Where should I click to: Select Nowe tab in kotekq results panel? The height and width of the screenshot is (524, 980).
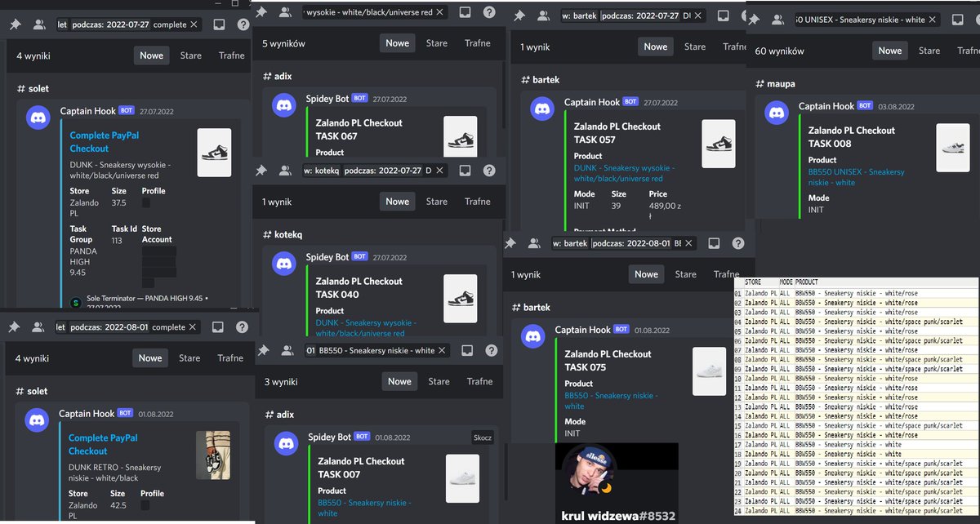[398, 202]
